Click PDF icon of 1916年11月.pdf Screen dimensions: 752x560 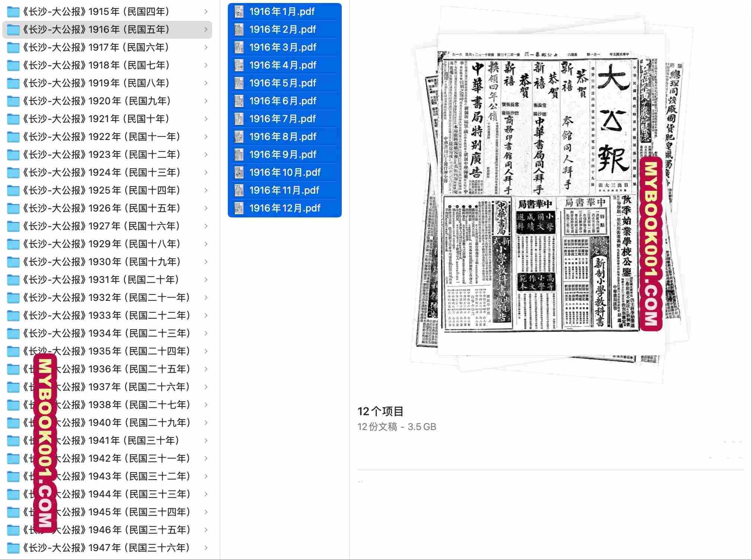(x=239, y=191)
